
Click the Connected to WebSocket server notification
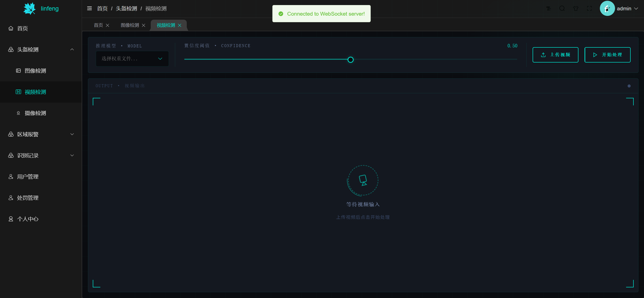321,14
